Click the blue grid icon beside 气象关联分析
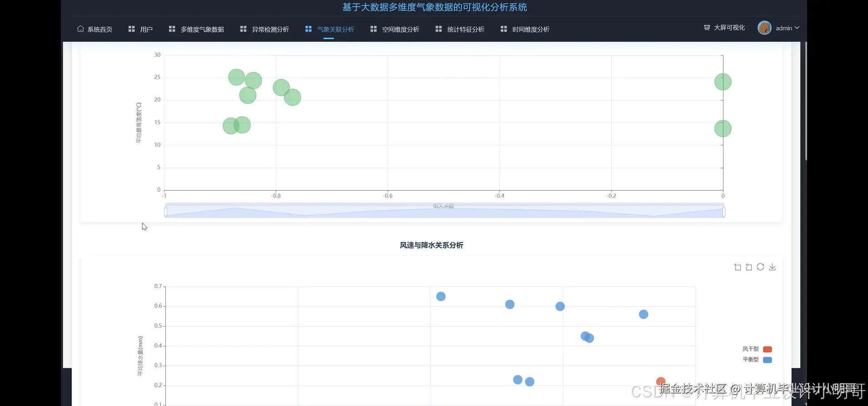Viewport: 868px width, 406px height. [308, 29]
